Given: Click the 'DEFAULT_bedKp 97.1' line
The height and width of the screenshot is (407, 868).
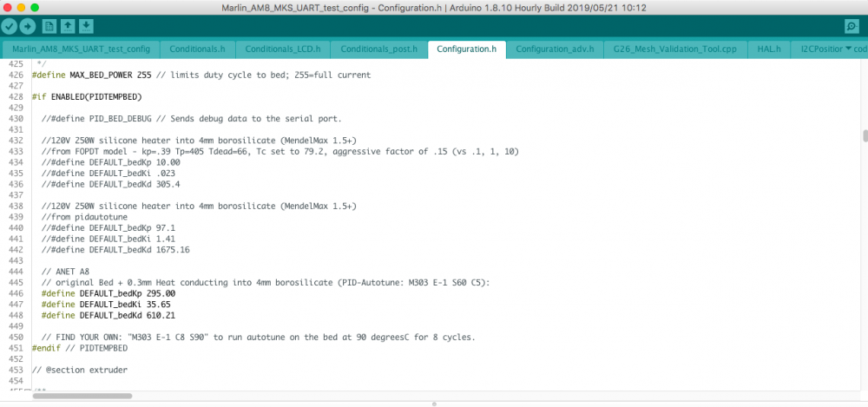Looking at the screenshot, I should [108, 228].
